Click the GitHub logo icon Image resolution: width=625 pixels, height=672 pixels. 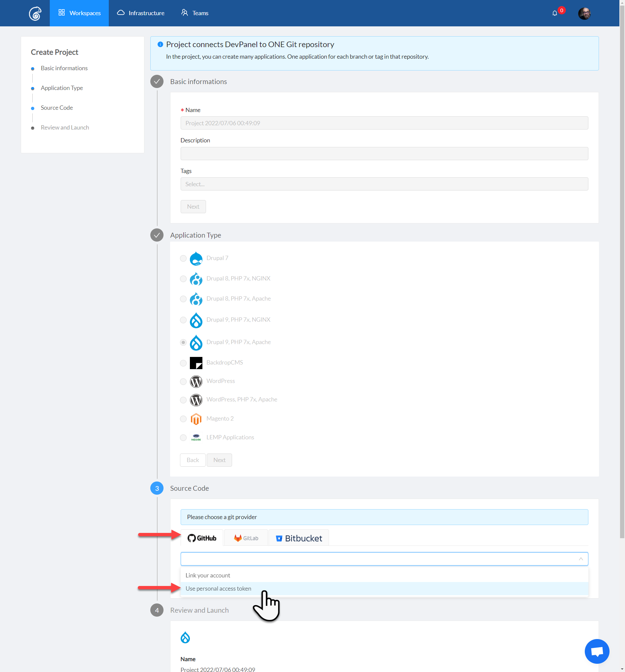pyautogui.click(x=191, y=538)
